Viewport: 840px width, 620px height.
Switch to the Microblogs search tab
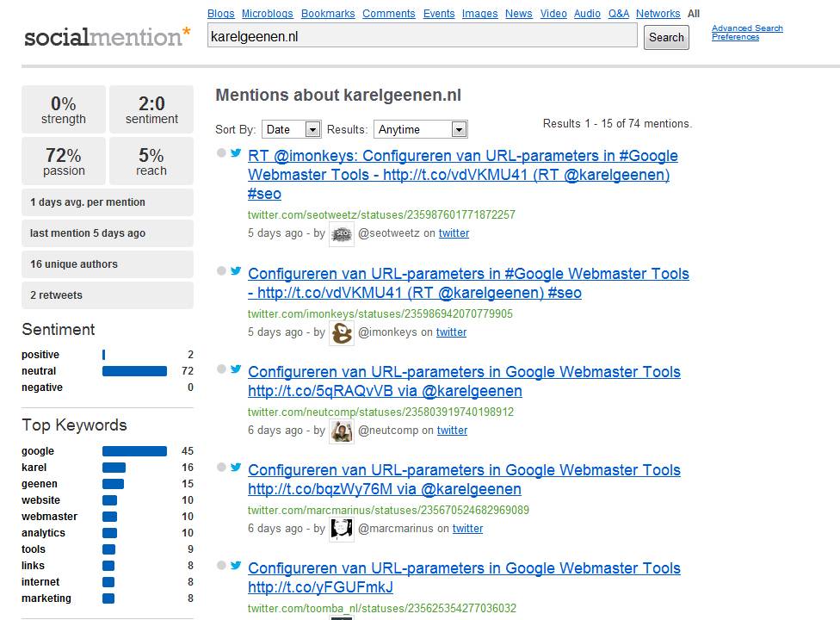(267, 14)
